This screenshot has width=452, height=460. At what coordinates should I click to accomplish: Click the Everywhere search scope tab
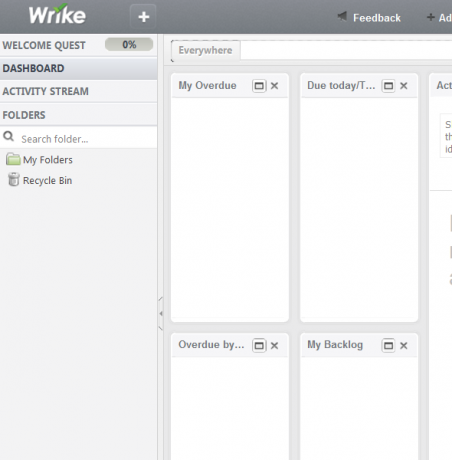point(205,50)
